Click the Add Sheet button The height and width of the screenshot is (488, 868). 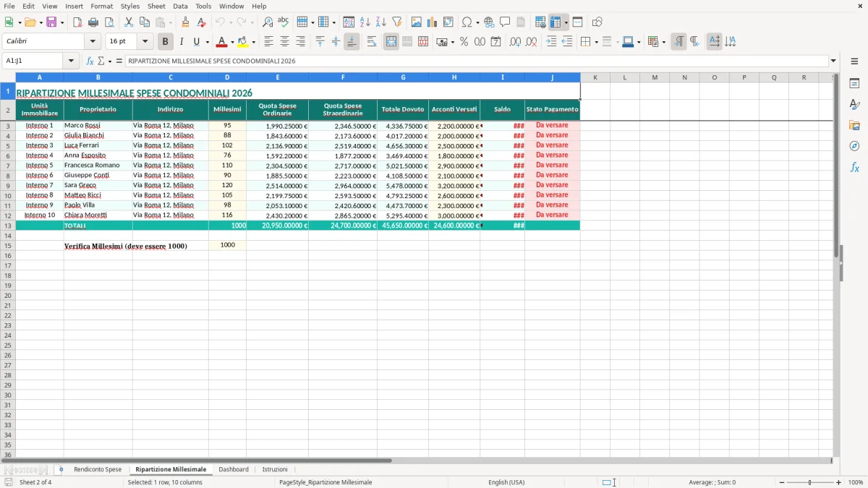click(61, 469)
